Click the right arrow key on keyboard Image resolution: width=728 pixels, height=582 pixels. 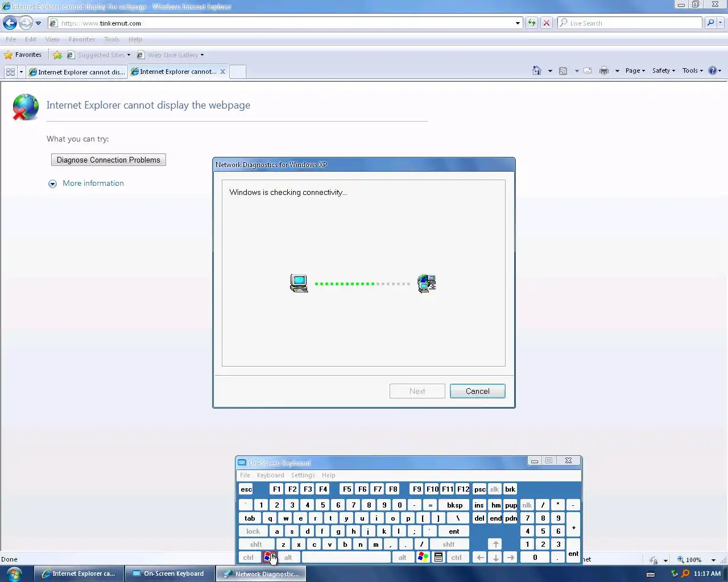coord(511,558)
